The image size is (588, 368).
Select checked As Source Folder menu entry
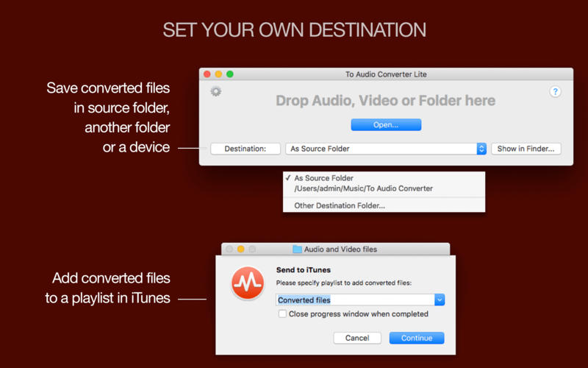[x=384, y=178]
